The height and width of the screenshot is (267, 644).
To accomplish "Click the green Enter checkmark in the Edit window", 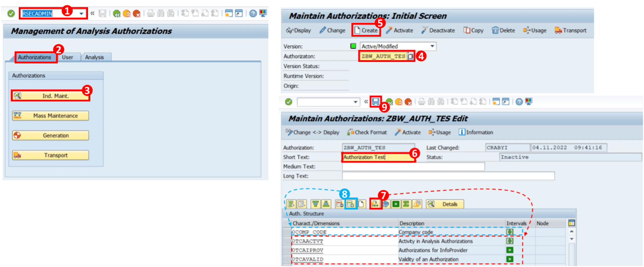I will pyautogui.click(x=289, y=102).
